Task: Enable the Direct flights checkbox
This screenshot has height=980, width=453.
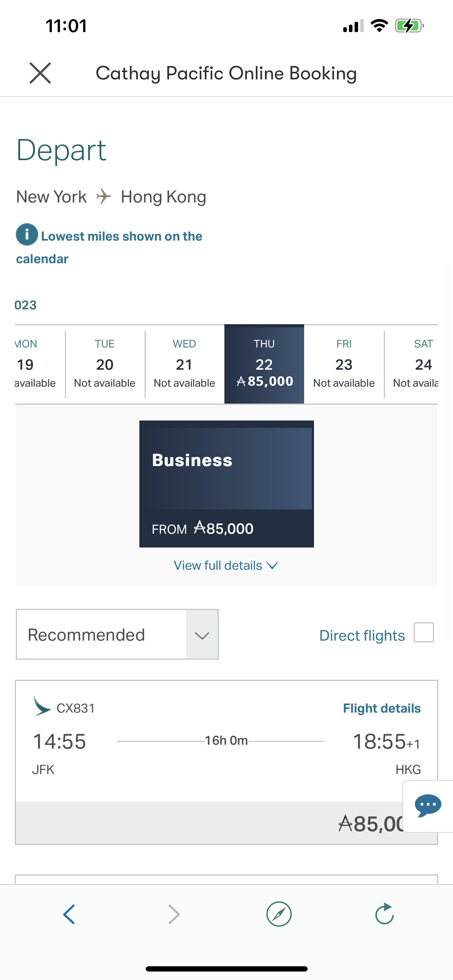Action: click(424, 633)
